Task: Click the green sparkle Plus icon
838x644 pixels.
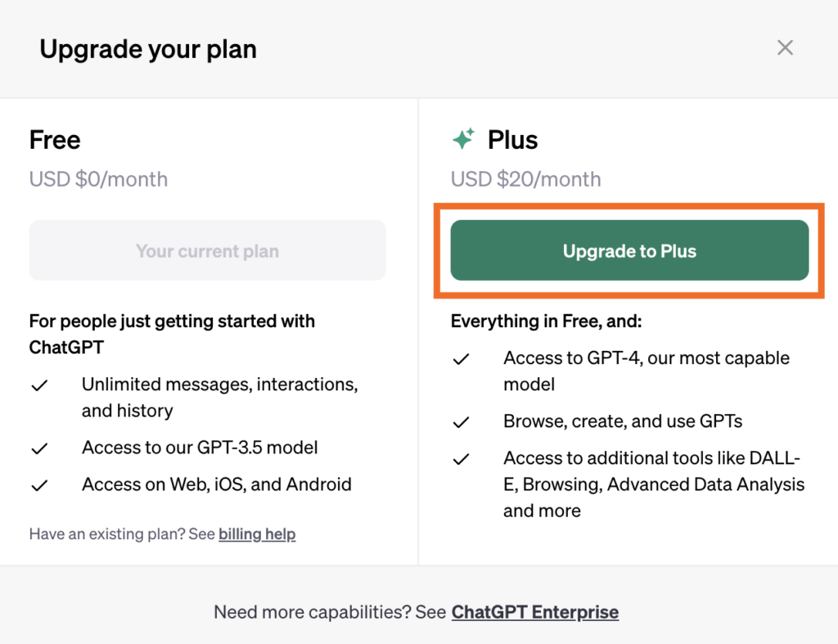Action: 463,139
